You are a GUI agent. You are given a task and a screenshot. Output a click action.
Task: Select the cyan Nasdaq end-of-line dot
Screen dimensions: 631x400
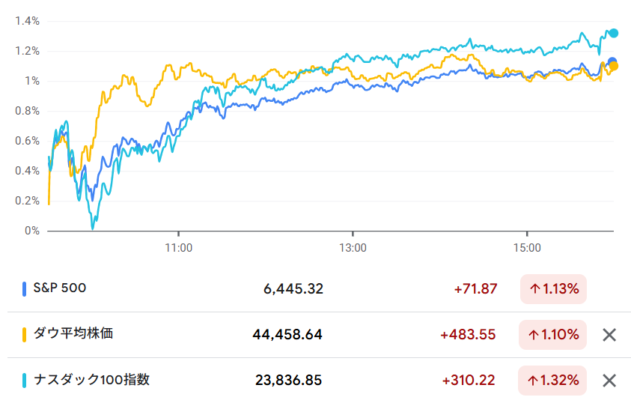613,33
